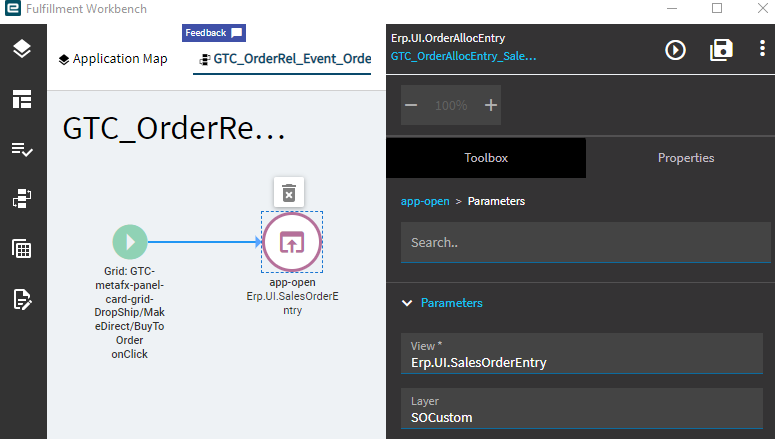Click the View field Erp.UI.SalesOrderEntry
This screenshot has width=775, height=439.
[582, 353]
